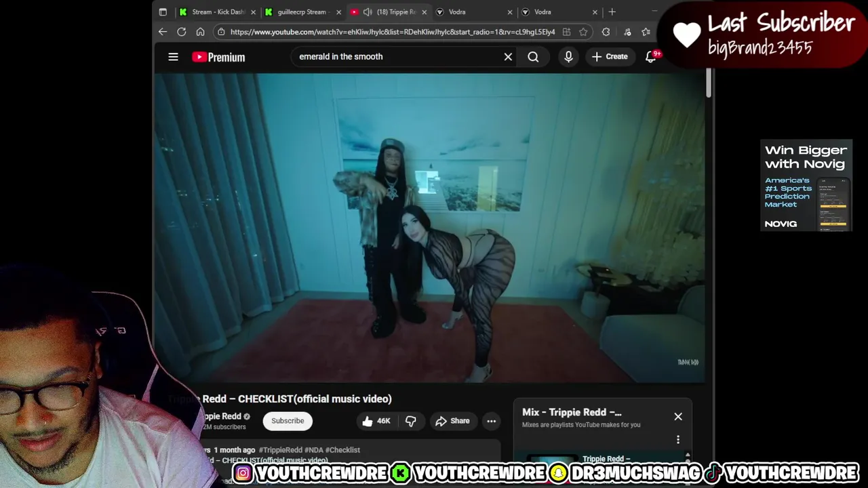Switch to the first Vodra tab
This screenshot has width=868, height=488.
(x=473, y=12)
